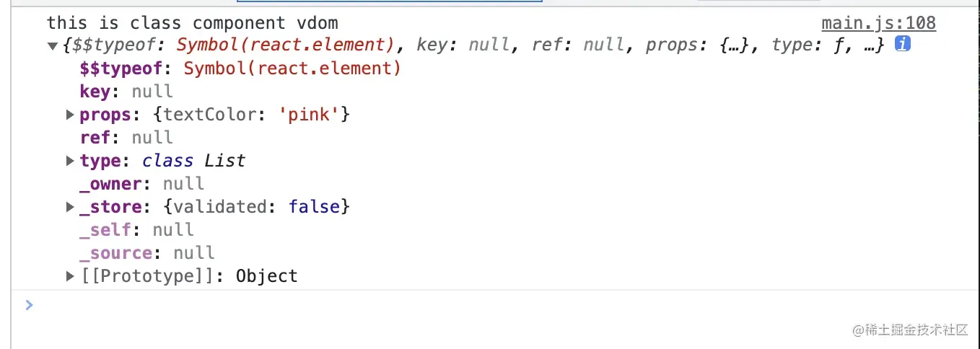Click the class List type value
Screen dimensions: 980x349
click(193, 161)
